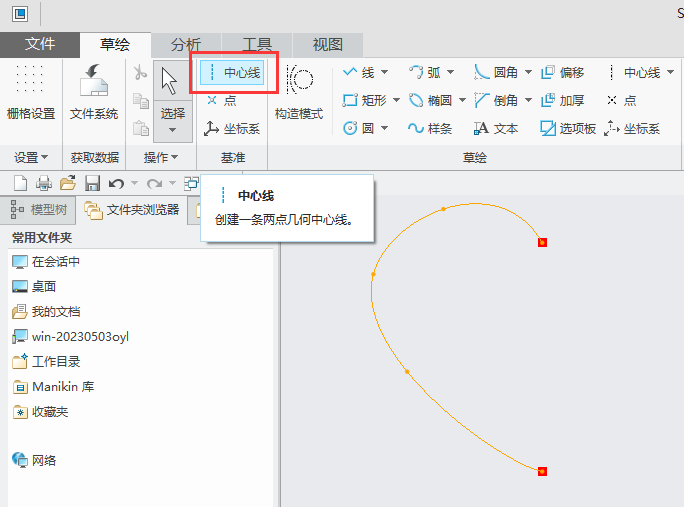The height and width of the screenshot is (507, 684).
Task: Select the Spline (样条) tool
Action: pos(430,128)
